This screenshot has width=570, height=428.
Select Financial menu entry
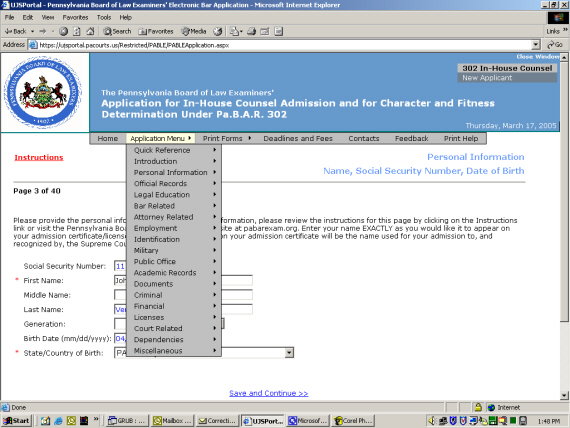[174, 306]
